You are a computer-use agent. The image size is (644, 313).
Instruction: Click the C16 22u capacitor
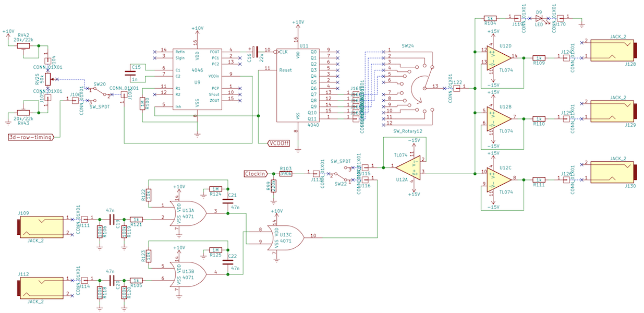255,51
